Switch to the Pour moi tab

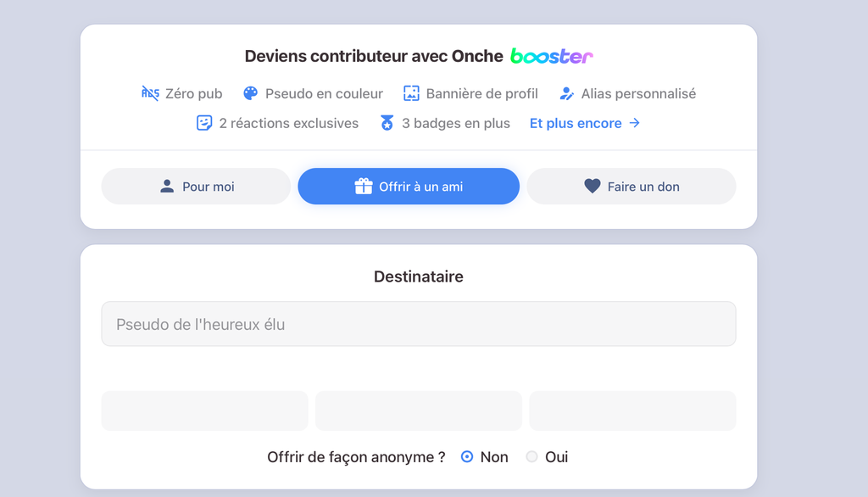[196, 187]
